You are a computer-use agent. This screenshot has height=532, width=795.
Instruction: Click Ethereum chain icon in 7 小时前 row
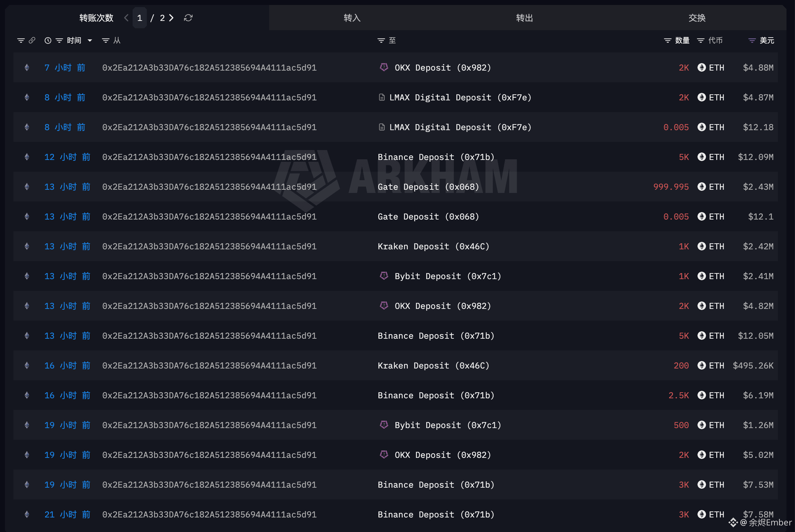[x=27, y=67]
